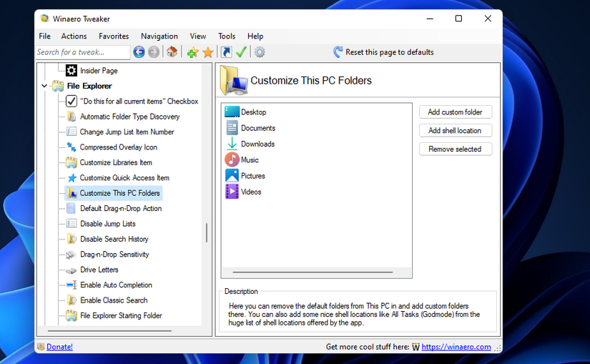
Task: Add this page to favorites (star with plus)
Action: click(x=192, y=52)
